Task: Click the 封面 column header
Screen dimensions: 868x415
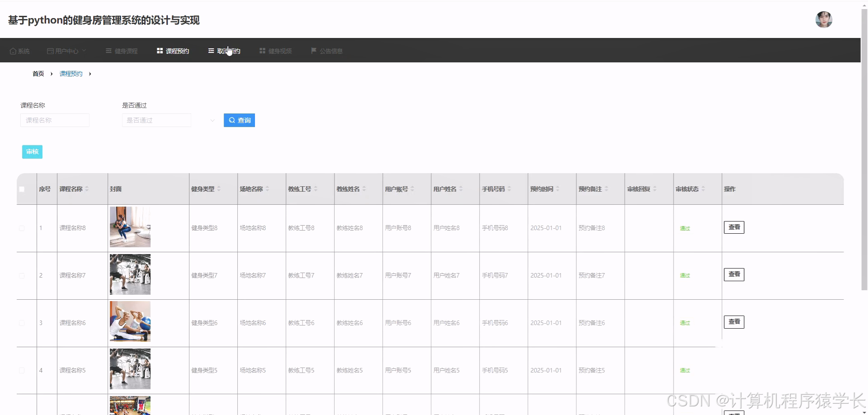Action: pyautogui.click(x=116, y=189)
